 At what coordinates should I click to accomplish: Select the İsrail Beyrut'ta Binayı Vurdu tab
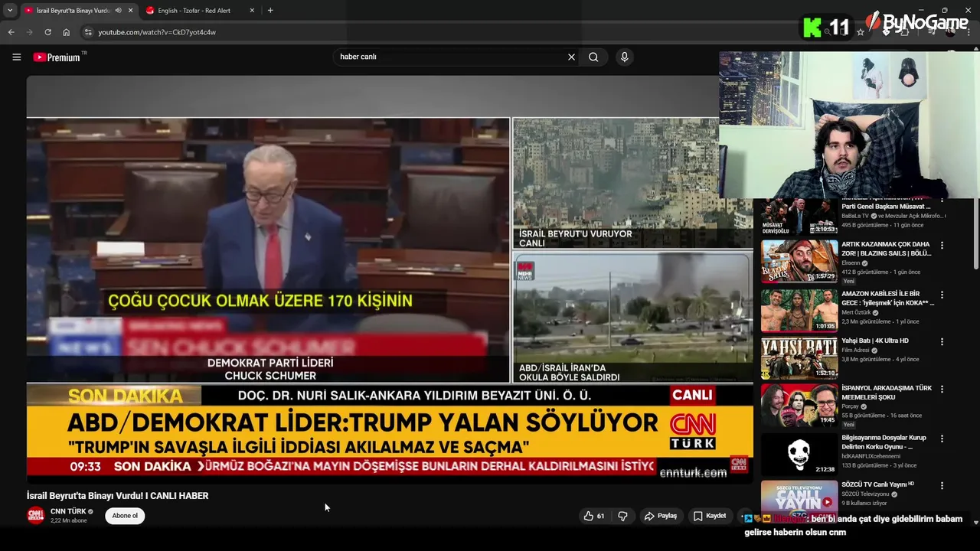tap(73, 11)
